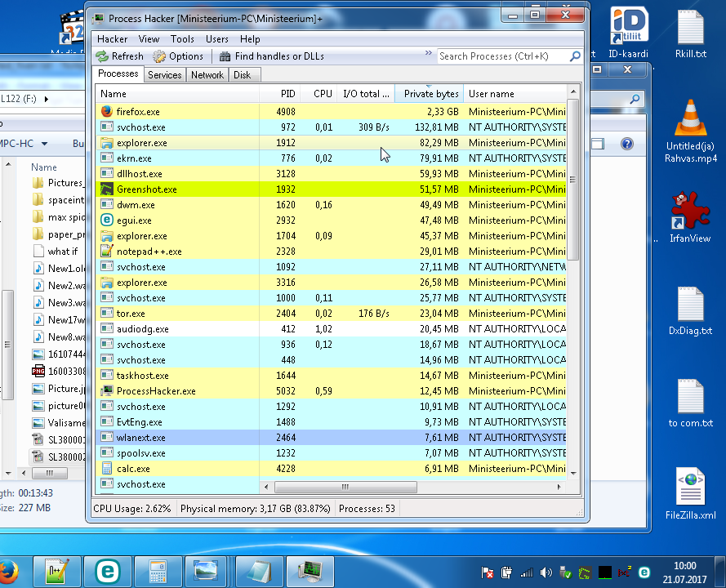Click the horizontal scrollbar of process list
The height and width of the screenshot is (588, 726).
[345, 488]
